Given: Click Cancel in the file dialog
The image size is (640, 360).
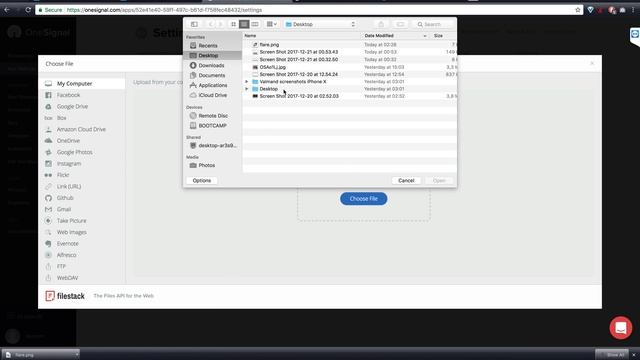Looking at the screenshot, I should point(406,180).
